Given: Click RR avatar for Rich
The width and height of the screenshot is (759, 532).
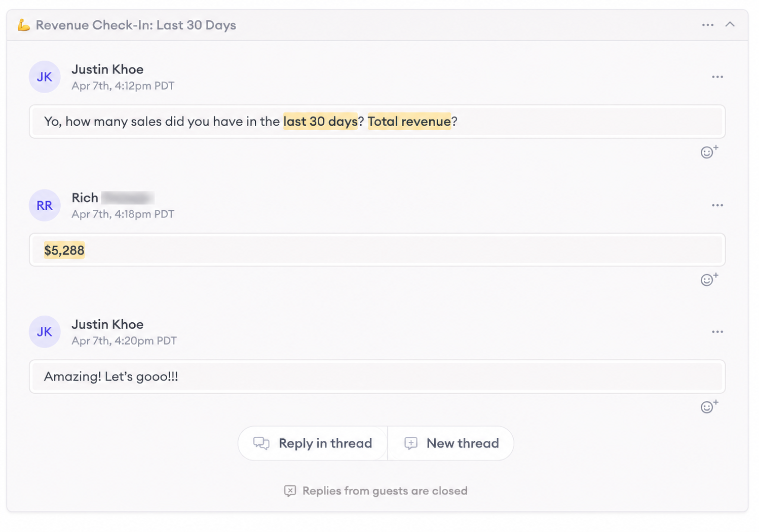Looking at the screenshot, I should (x=45, y=205).
